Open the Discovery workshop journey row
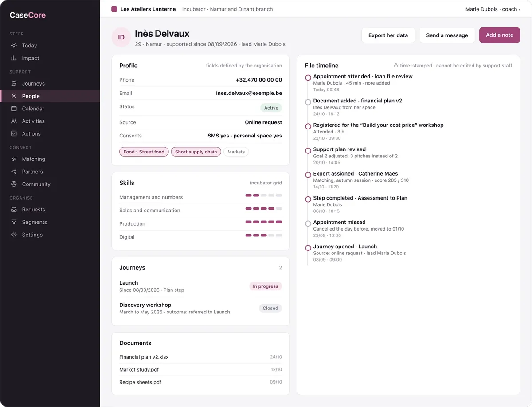 pyautogui.click(x=200, y=308)
